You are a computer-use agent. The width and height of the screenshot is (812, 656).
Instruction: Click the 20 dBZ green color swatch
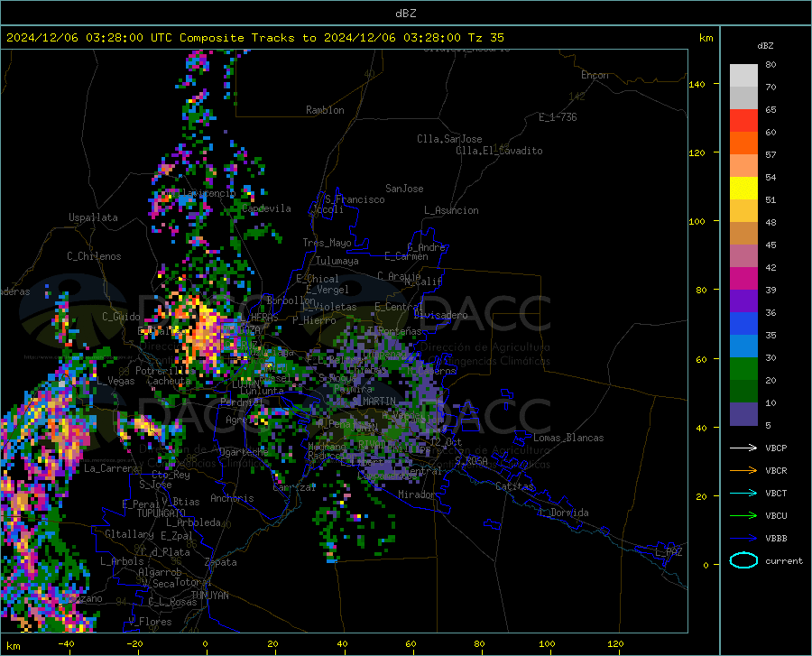pos(743,369)
